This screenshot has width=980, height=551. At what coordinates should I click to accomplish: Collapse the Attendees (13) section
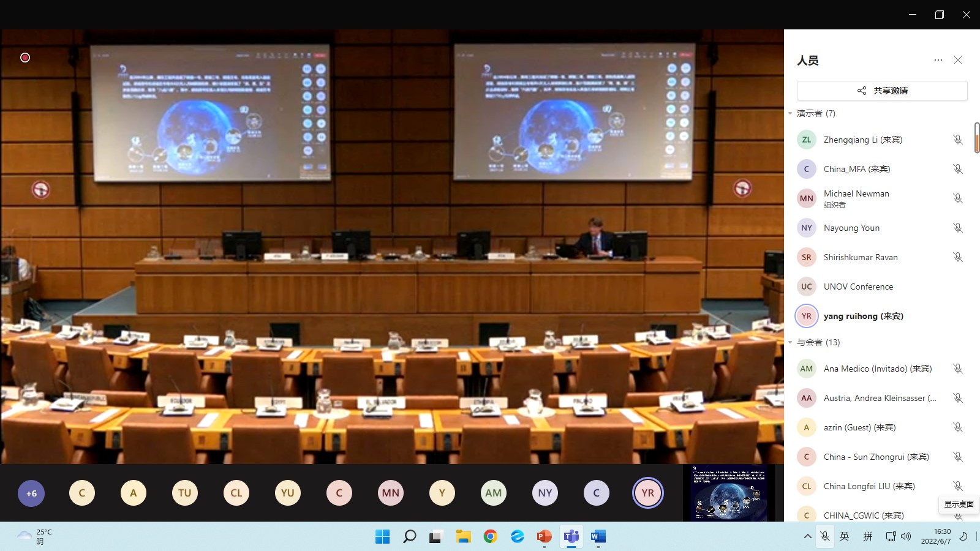click(x=791, y=342)
